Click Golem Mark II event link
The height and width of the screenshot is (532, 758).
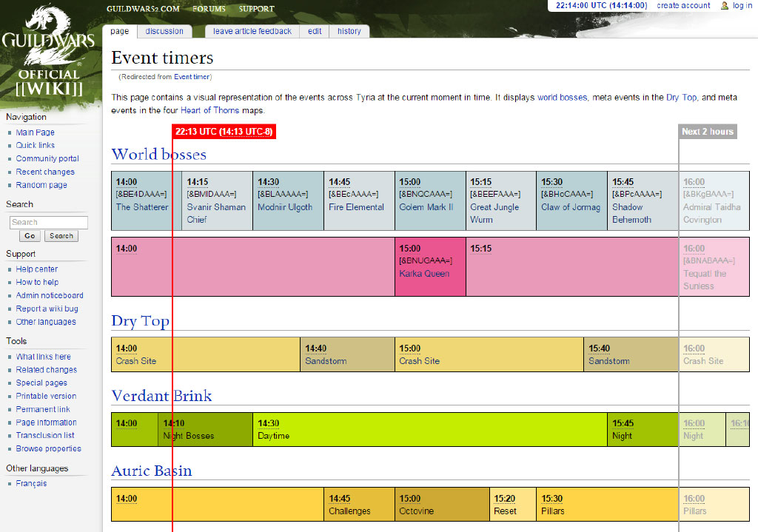tap(426, 207)
